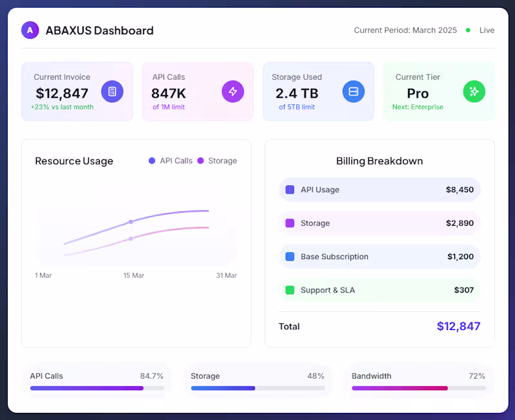Click the blue Storage Used server icon

click(353, 91)
